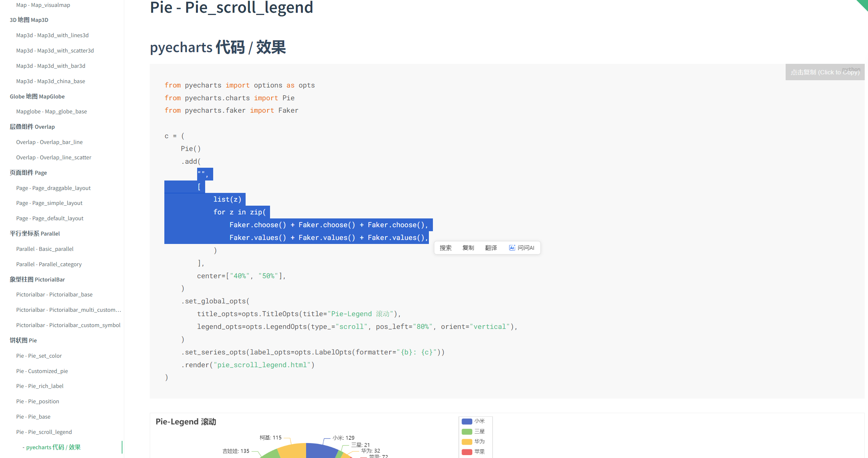
Task: Jump to pyecharts 代码 / 效果 anchor in sidebar
Action: pos(53,447)
